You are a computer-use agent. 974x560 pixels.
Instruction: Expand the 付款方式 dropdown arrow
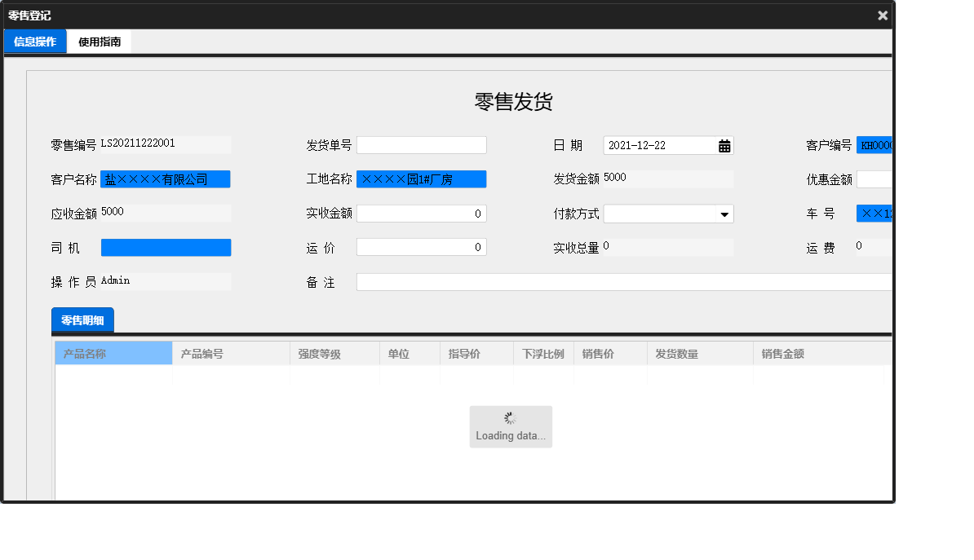[723, 213]
